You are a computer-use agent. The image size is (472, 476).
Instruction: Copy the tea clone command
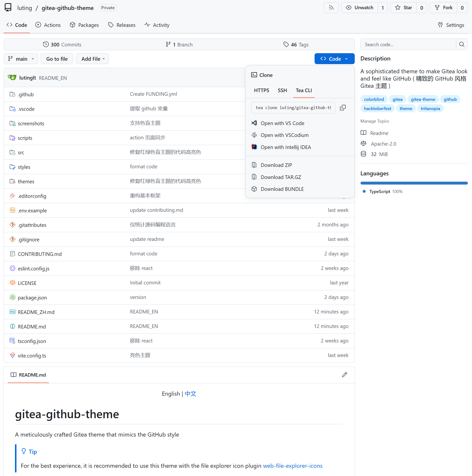[x=343, y=108]
